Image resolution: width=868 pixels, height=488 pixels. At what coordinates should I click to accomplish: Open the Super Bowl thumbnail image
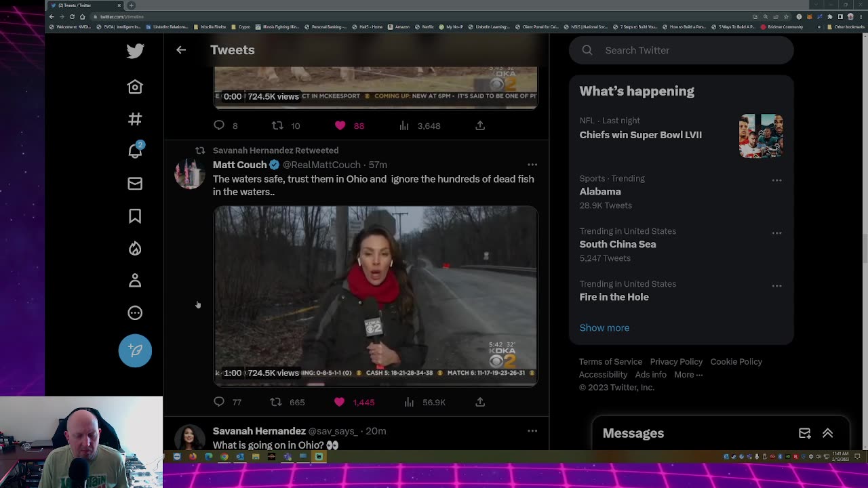761,136
